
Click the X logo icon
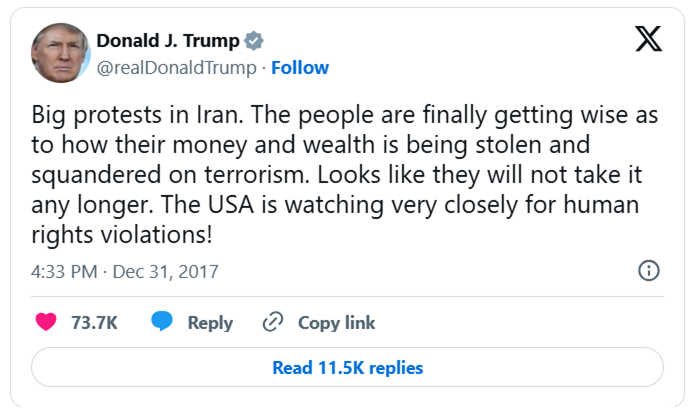(x=648, y=39)
